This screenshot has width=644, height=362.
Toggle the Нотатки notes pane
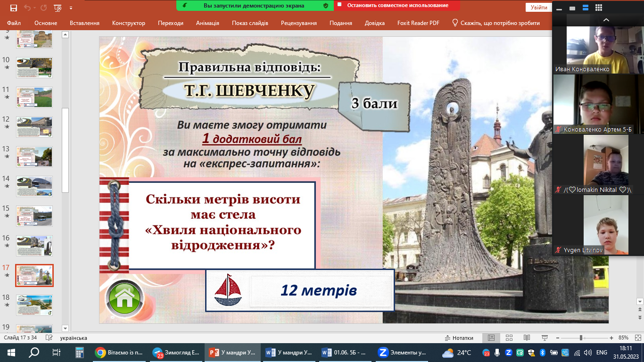click(x=459, y=338)
